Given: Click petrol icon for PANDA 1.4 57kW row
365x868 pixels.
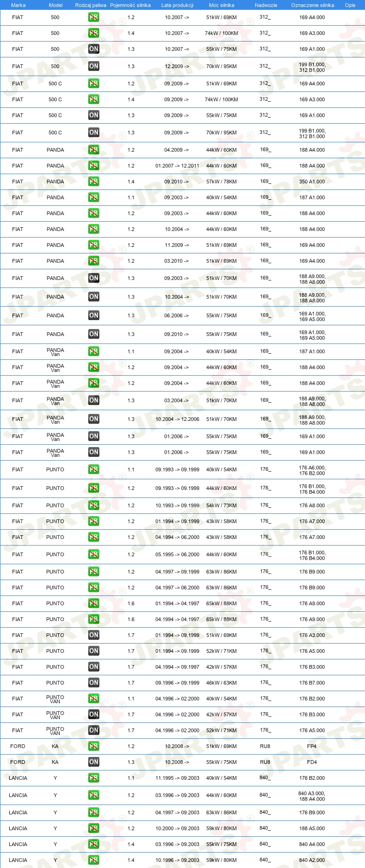Looking at the screenshot, I should (94, 182).
